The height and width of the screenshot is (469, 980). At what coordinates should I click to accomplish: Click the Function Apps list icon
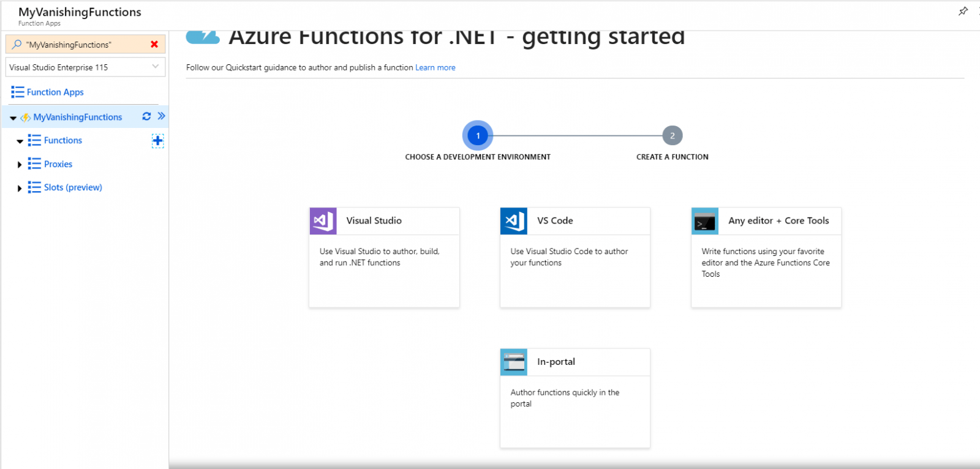(x=18, y=92)
